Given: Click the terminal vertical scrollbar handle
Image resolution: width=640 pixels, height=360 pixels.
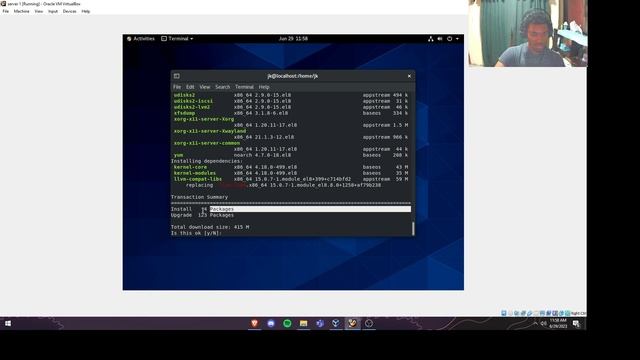Looking at the screenshot, I should click(x=413, y=229).
